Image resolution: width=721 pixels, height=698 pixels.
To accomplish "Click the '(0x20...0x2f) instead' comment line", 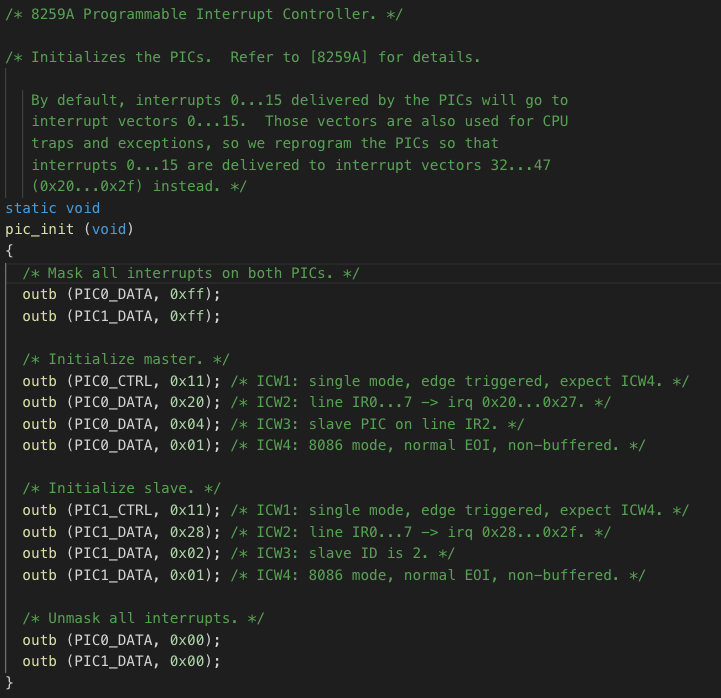I will (139, 186).
